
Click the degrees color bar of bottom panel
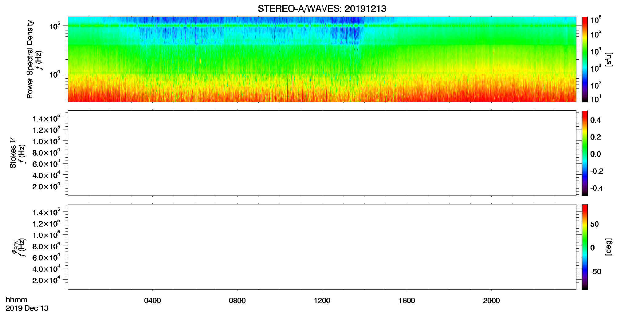click(584, 247)
